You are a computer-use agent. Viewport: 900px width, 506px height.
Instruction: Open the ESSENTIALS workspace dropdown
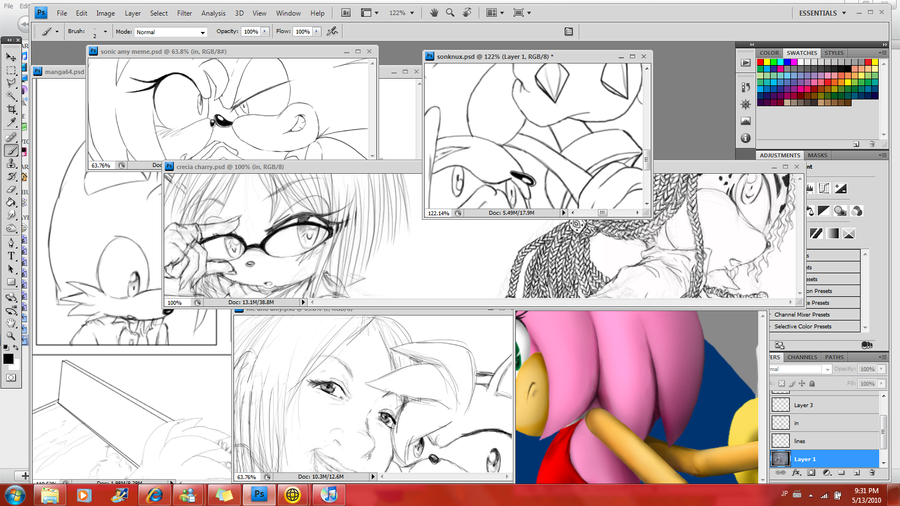click(823, 13)
